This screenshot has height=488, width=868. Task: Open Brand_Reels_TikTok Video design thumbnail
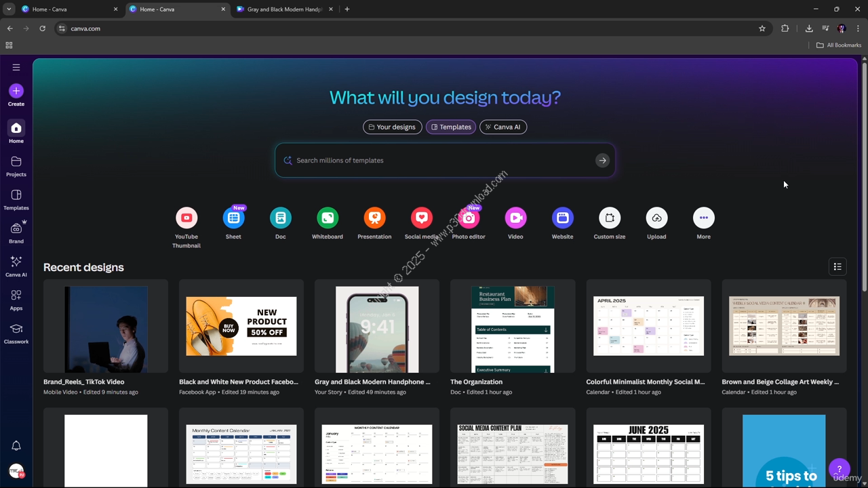click(x=106, y=326)
